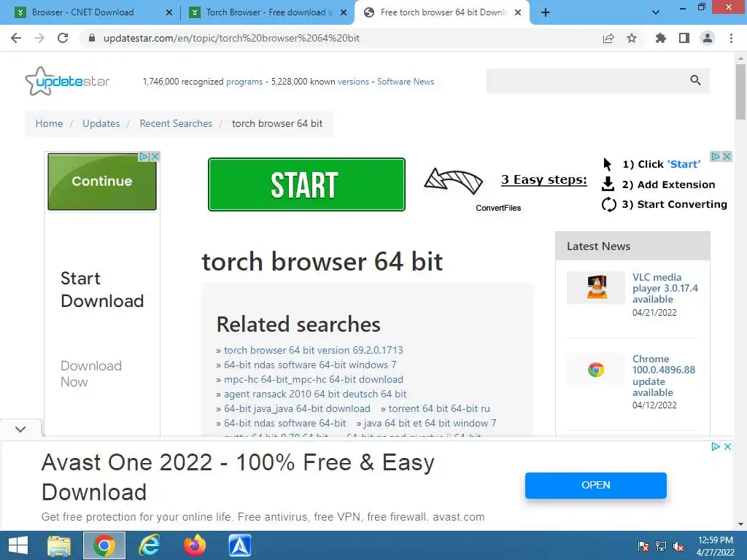Image resolution: width=747 pixels, height=560 pixels.
Task: Open 64-bit java_java 64-bit download link
Action: click(x=297, y=408)
